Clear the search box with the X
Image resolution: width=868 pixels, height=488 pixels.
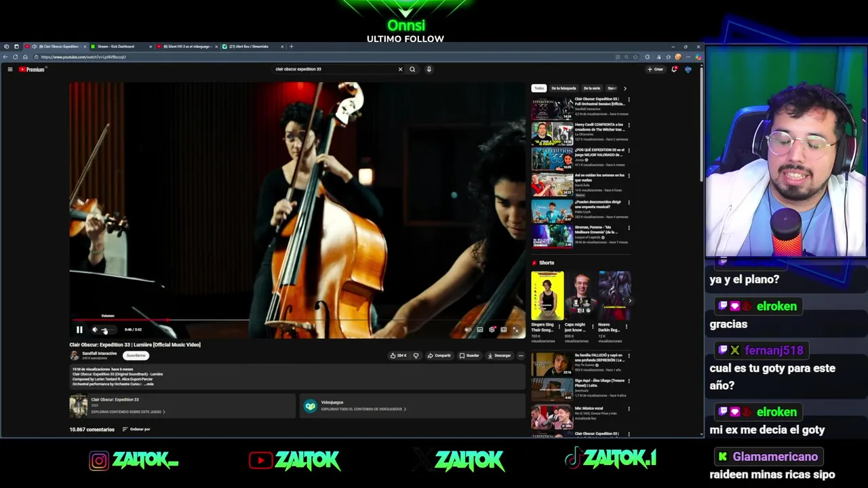400,69
